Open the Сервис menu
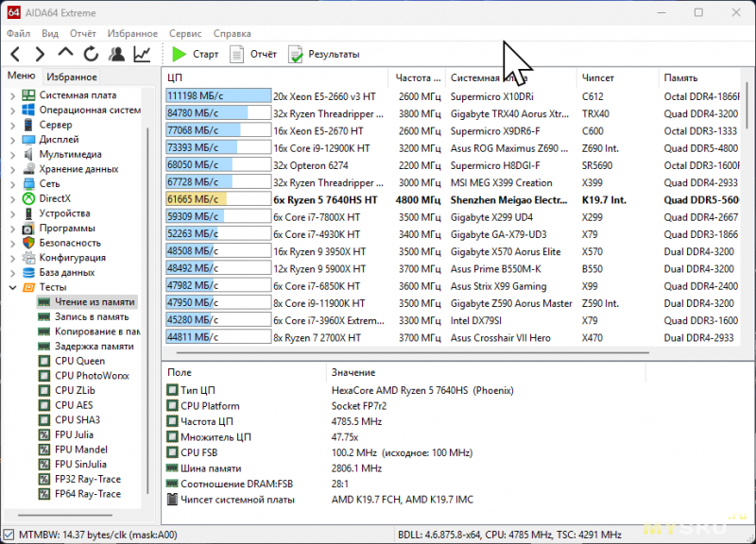756x544 pixels. click(185, 33)
